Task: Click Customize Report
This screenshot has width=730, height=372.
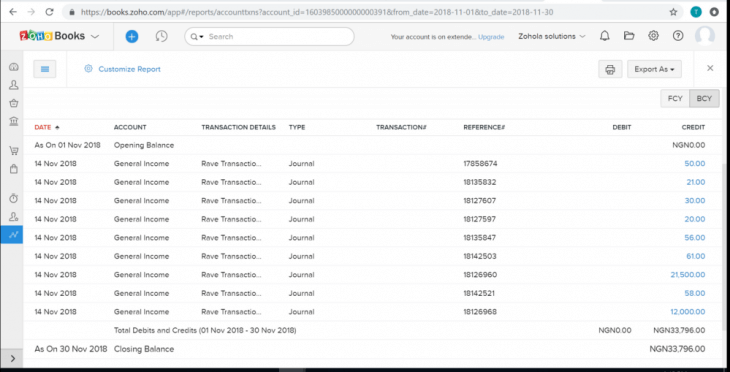Action: coord(122,69)
